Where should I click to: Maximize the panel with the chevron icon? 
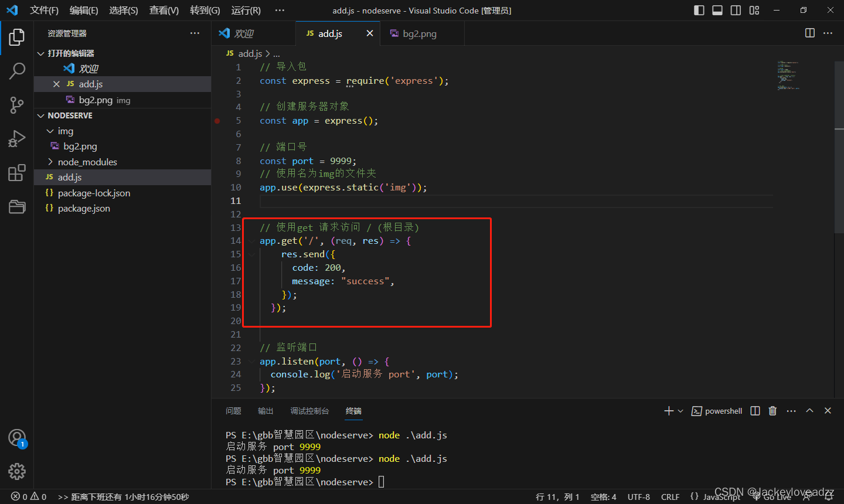point(809,410)
